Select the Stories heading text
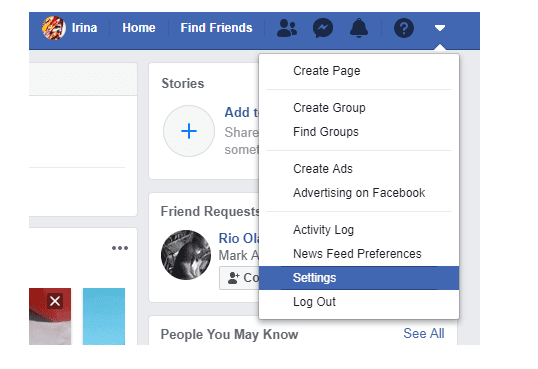The width and height of the screenshot is (538, 369). click(183, 83)
